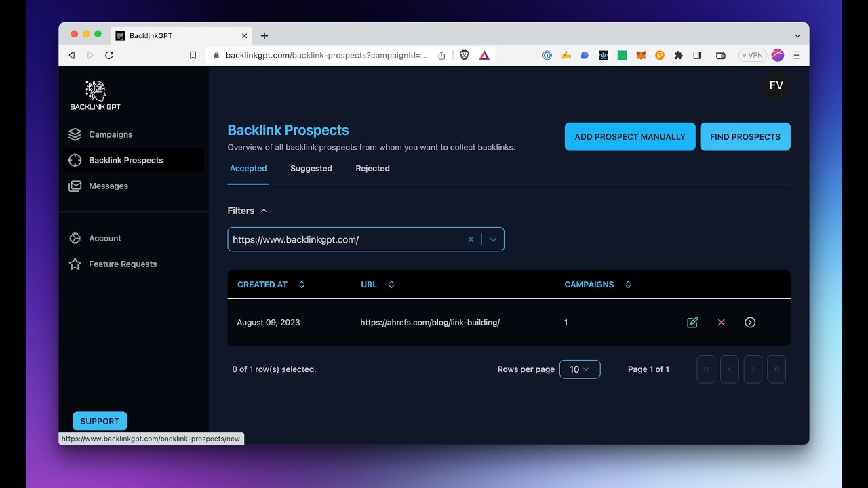868x488 pixels.
Task: Share the page via address bar icon
Action: coord(441,56)
